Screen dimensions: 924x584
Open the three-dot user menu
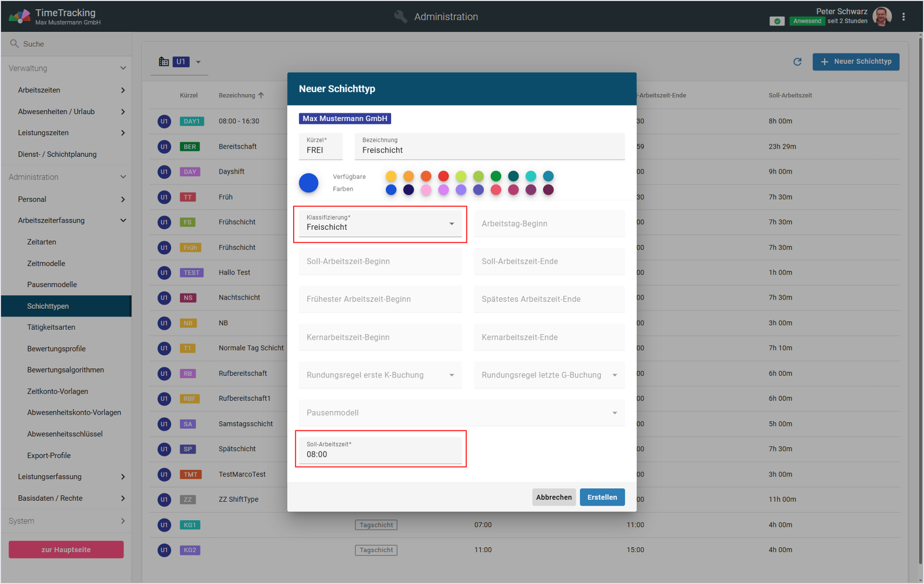[x=903, y=17]
